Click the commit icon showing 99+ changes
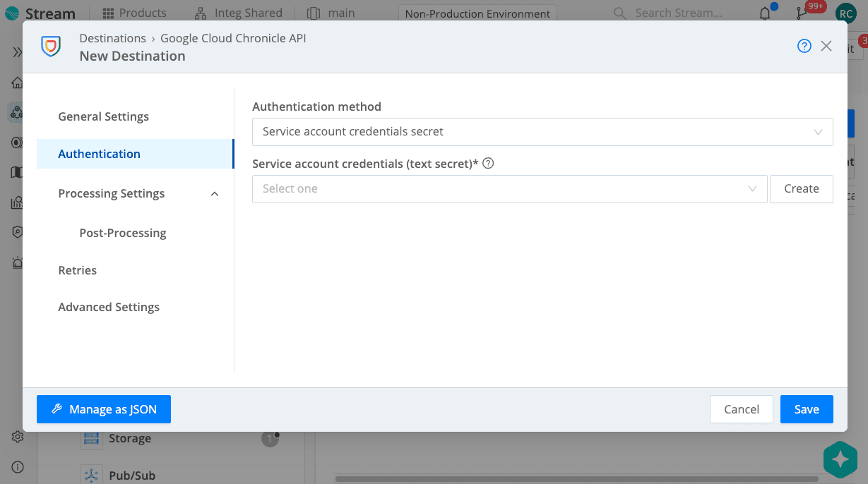Screen dimensions: 868x484 801,13
